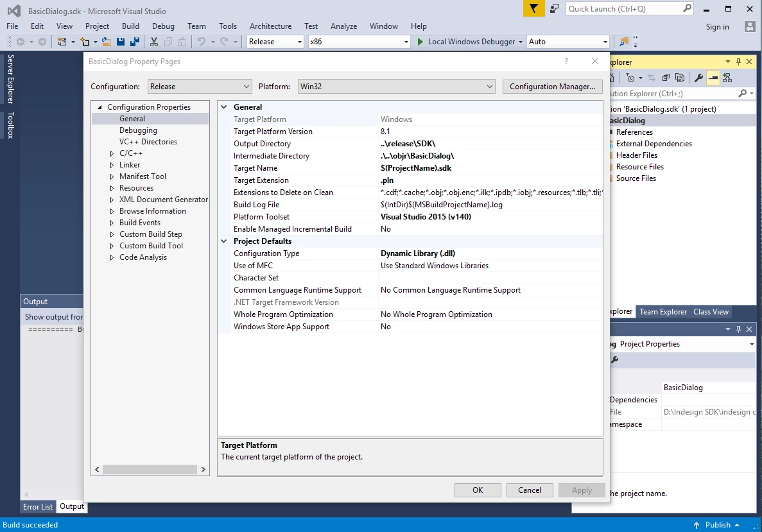Click the Configuration Manager button
Screen dimensions: 762x532
552,87
